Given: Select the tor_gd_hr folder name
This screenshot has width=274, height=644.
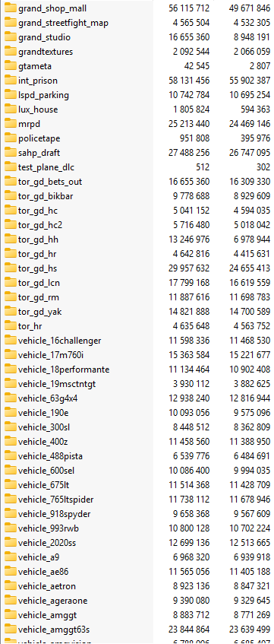Looking at the screenshot, I should pyautogui.click(x=37, y=254).
